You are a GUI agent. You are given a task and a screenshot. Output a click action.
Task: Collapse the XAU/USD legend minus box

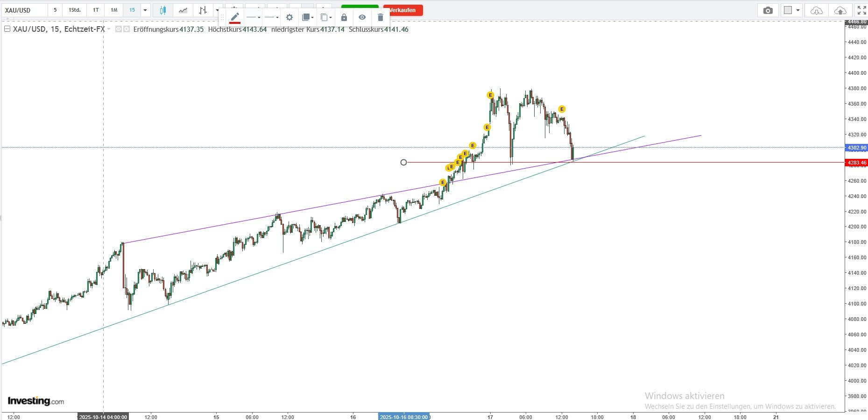point(7,29)
